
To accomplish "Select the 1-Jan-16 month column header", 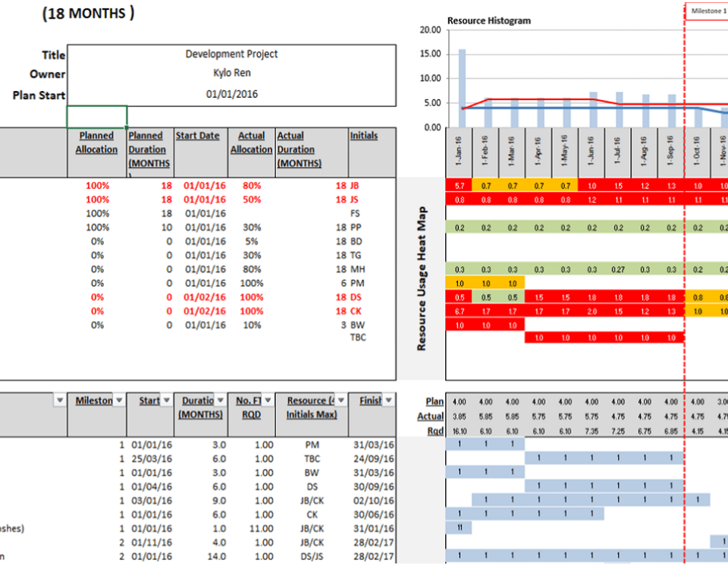I will click(459, 152).
